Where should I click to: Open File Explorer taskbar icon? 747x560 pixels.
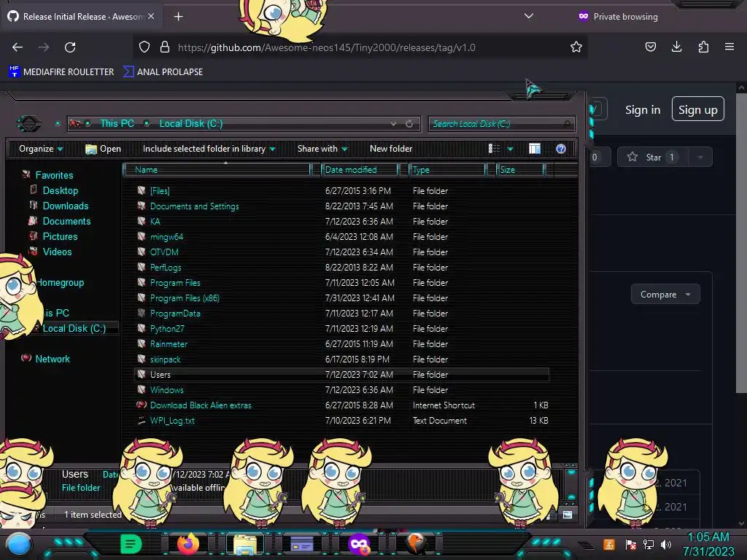pos(245,544)
